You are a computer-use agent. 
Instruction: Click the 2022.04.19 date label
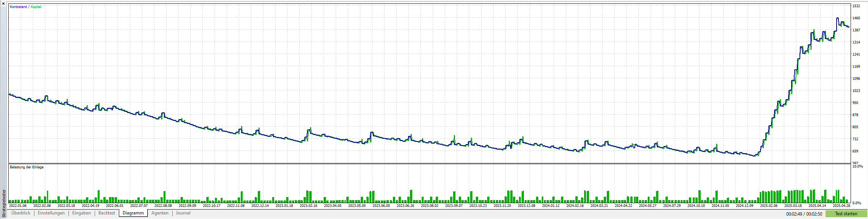[x=90, y=206]
